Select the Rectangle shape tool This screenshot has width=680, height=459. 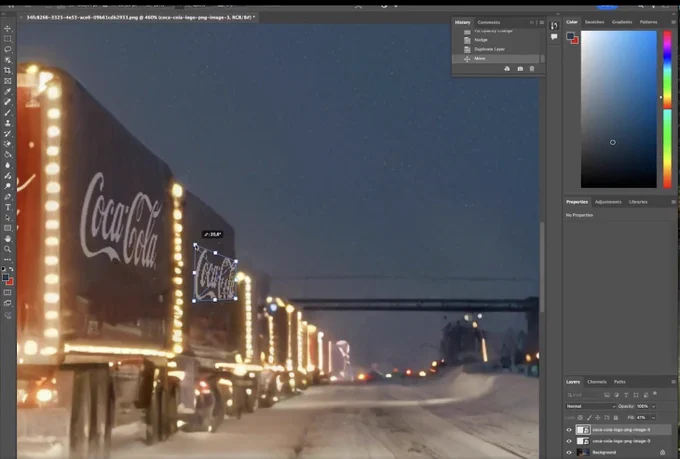[8, 228]
